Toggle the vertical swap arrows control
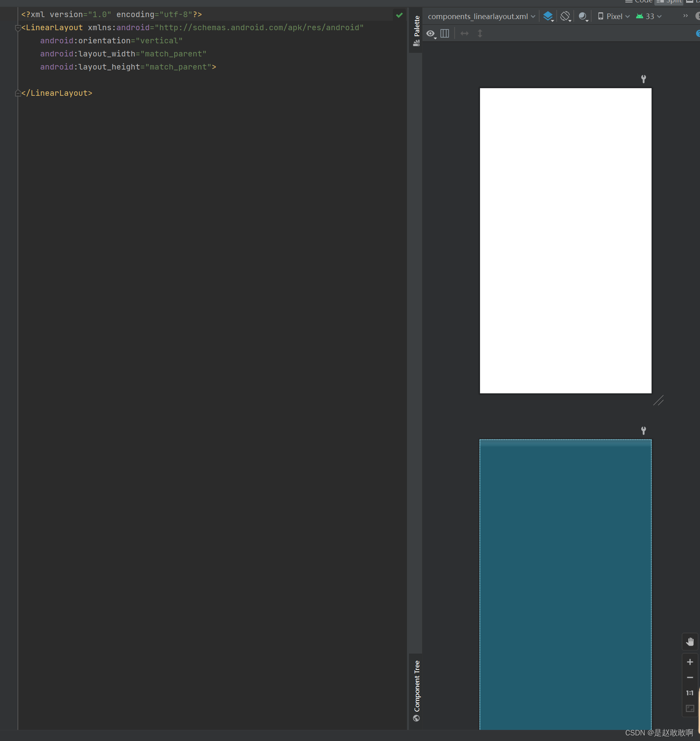Screen dimensions: 700x741 (480, 33)
